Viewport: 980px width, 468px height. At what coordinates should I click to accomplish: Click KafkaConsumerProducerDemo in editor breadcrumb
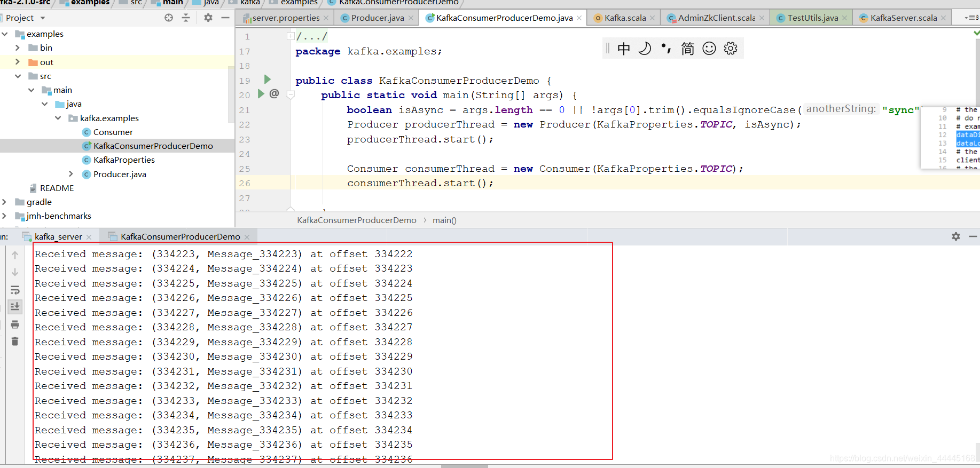pyautogui.click(x=357, y=220)
